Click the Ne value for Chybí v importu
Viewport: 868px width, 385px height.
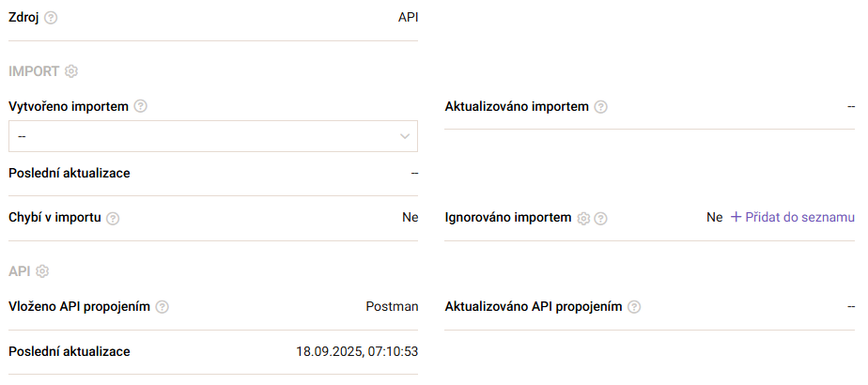[410, 217]
